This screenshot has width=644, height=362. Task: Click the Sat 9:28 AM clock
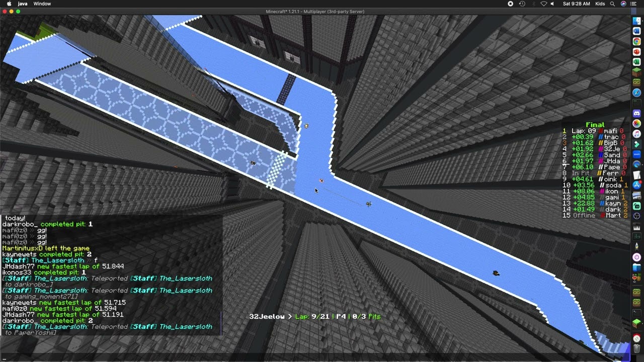click(x=576, y=4)
